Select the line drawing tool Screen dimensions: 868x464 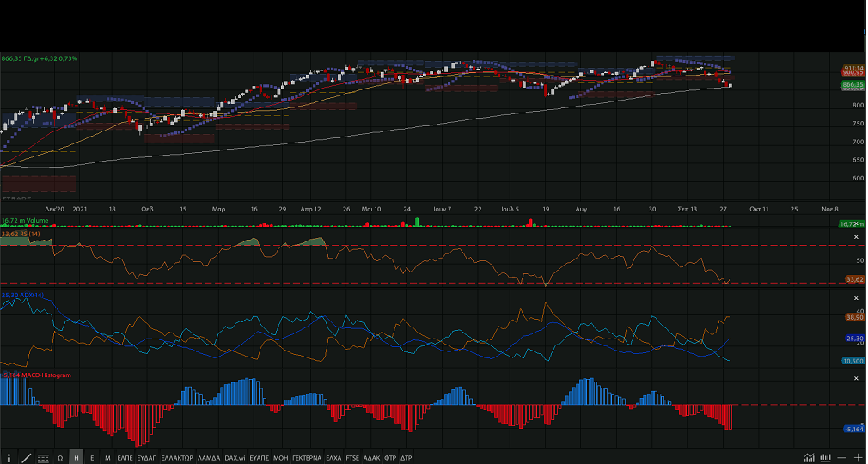pos(27,458)
